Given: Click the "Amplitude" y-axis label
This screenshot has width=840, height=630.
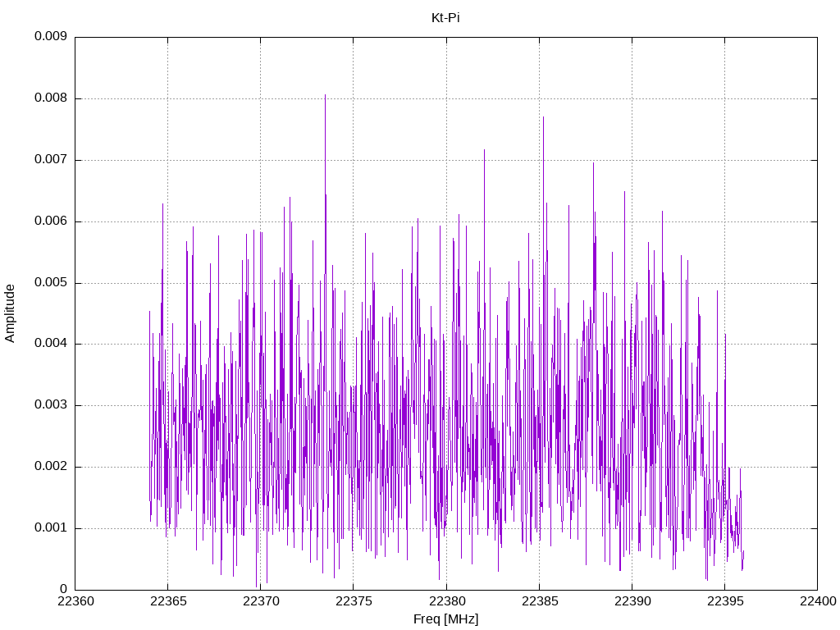Looking at the screenshot, I should [x=10, y=313].
